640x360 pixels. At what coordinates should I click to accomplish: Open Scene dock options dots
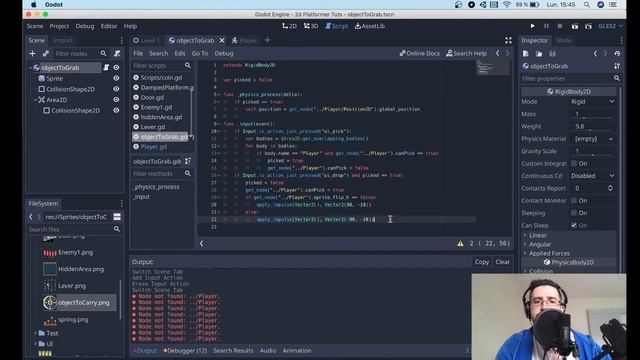coord(122,40)
